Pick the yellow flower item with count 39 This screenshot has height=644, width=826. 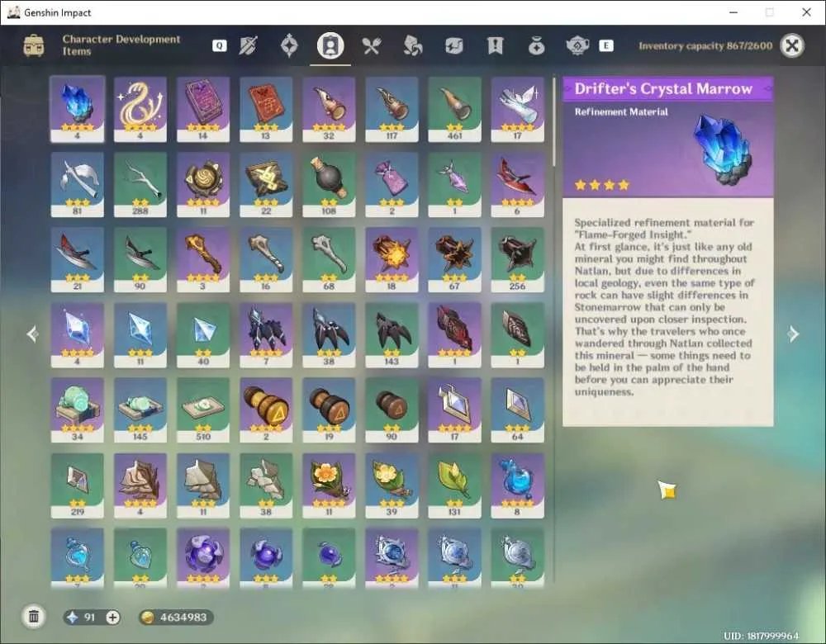click(392, 486)
